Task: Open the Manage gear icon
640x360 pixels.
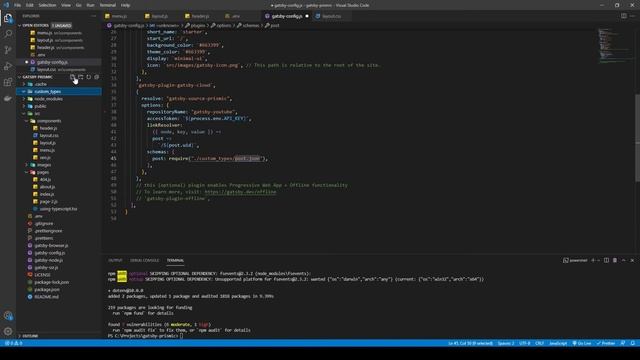Action: click(x=8, y=331)
